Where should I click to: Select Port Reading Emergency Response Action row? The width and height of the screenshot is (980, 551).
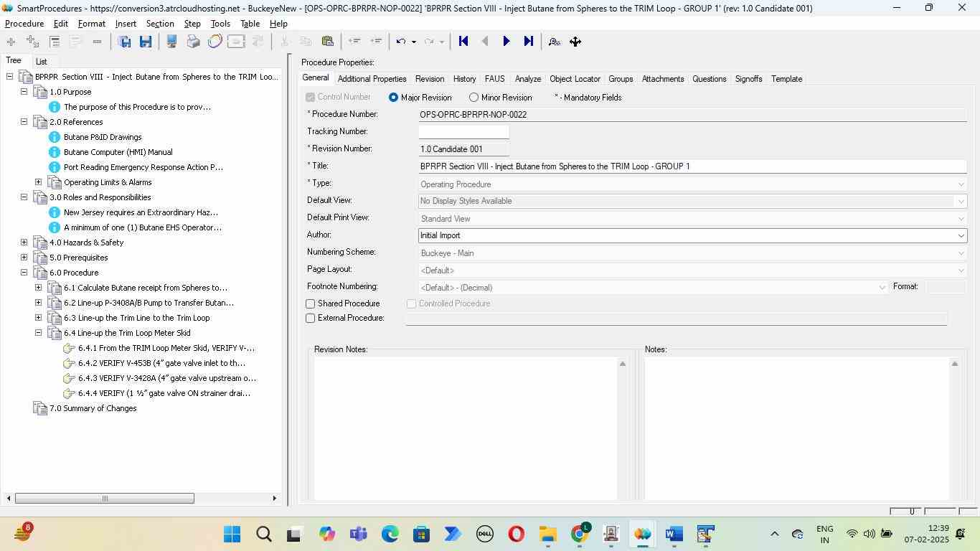tap(143, 167)
